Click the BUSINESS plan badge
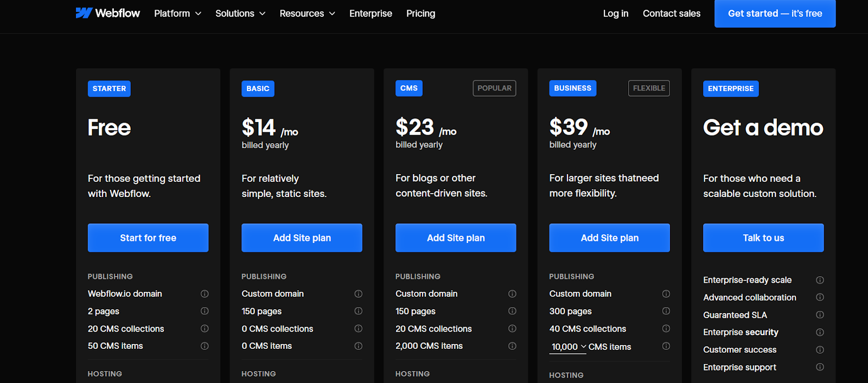The width and height of the screenshot is (868, 383). click(x=573, y=88)
